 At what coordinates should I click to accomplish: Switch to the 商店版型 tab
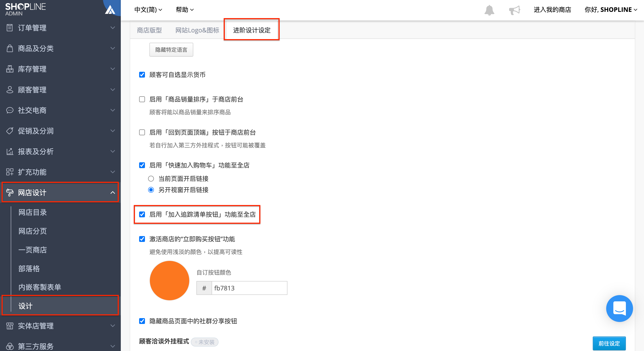coord(149,30)
